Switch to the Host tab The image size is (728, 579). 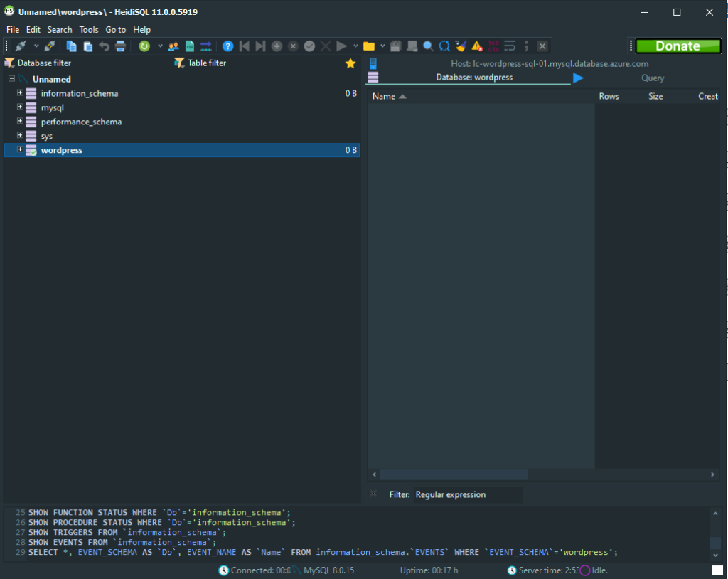(550, 64)
